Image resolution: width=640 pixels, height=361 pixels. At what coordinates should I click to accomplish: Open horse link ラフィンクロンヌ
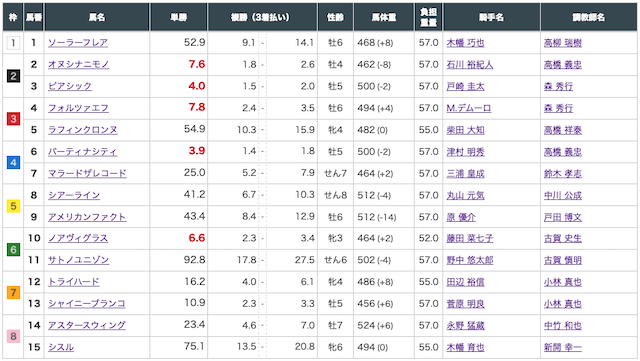pos(83,130)
